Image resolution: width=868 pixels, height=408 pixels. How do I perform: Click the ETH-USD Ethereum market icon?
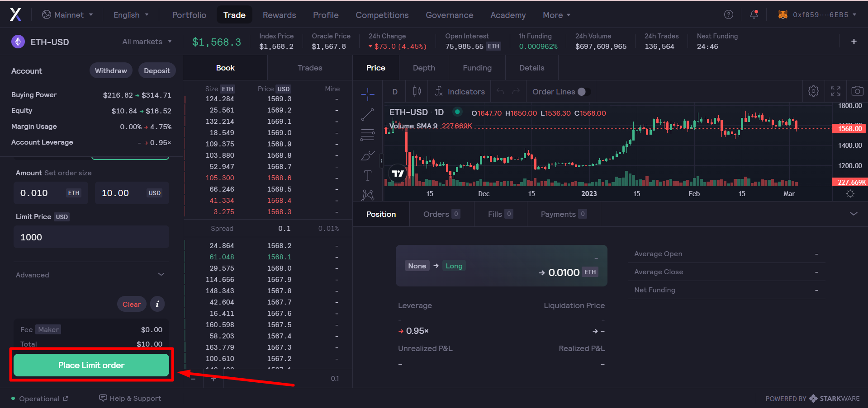pos(18,42)
